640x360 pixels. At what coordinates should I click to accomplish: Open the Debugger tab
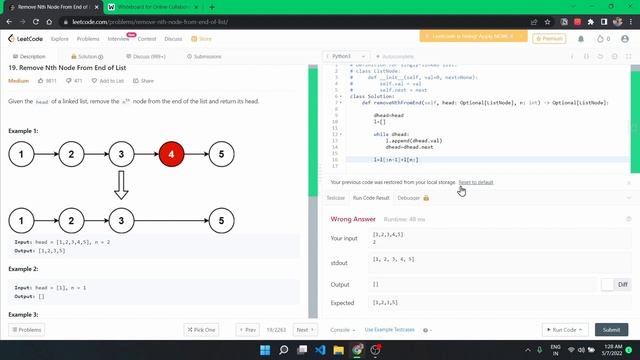tap(409, 198)
